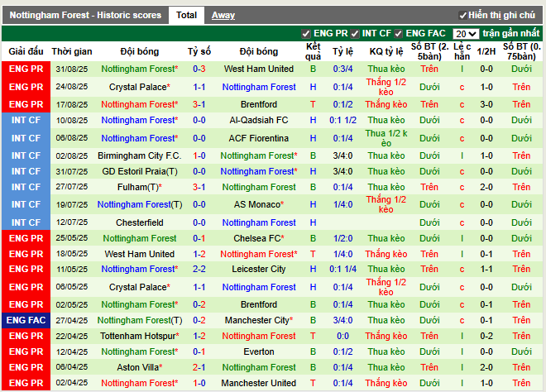Open Manchester United team link
Screen dimensions: 546x392
coord(259,383)
